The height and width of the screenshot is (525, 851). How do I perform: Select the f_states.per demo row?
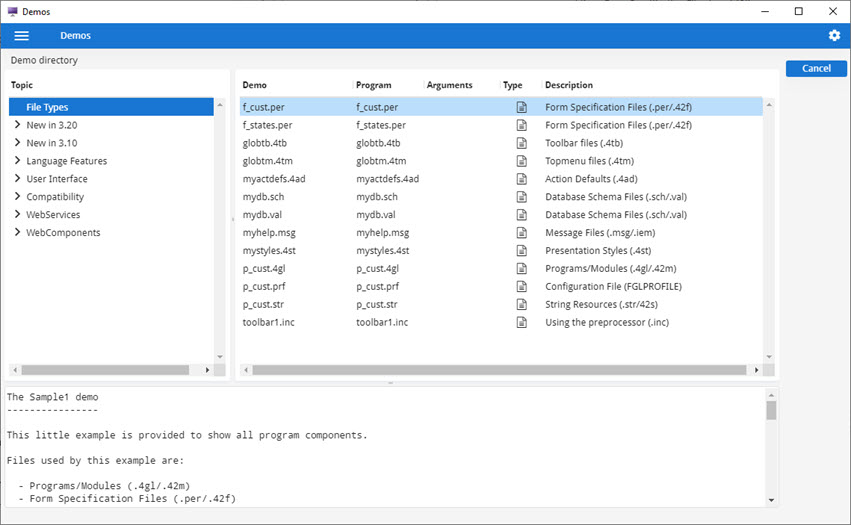click(501, 125)
